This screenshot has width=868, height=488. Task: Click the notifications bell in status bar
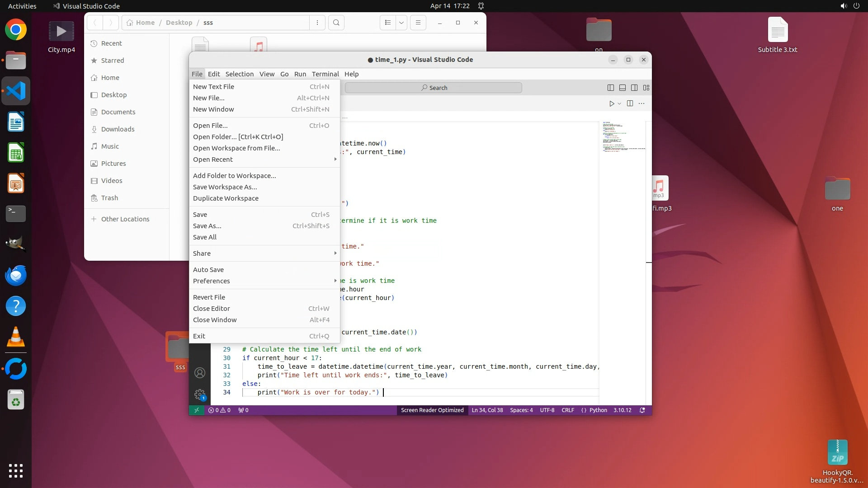pyautogui.click(x=642, y=410)
